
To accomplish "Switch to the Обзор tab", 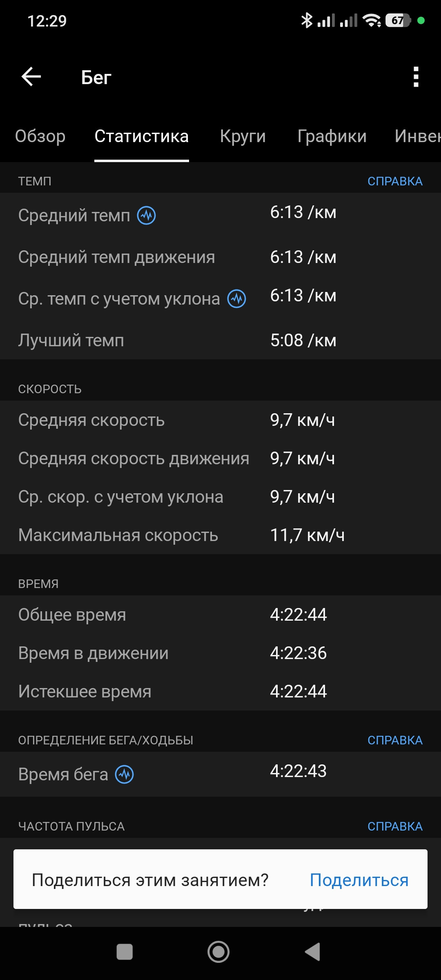I will [40, 136].
